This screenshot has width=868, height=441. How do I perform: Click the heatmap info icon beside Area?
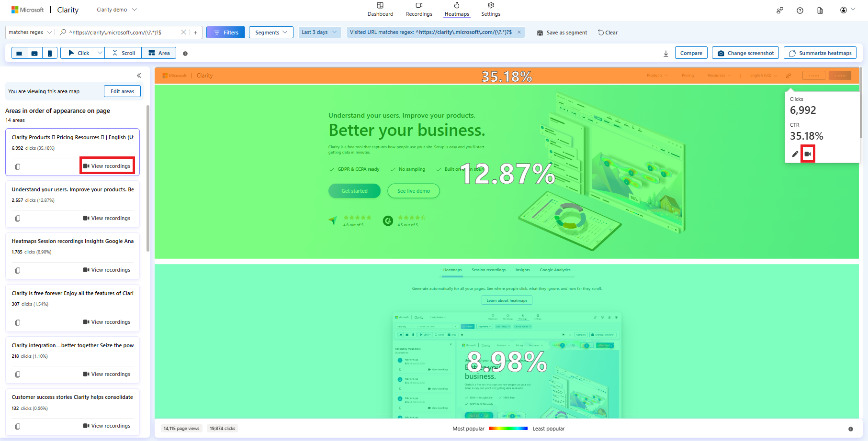[x=185, y=54]
